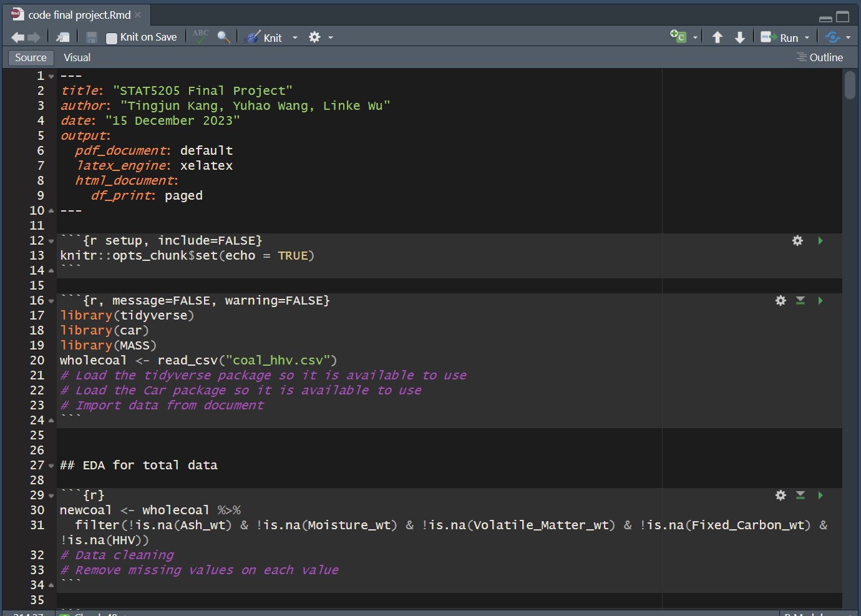This screenshot has width=861, height=616.
Task: Collapse setup chunk fold at line 12
Action: pyautogui.click(x=51, y=241)
